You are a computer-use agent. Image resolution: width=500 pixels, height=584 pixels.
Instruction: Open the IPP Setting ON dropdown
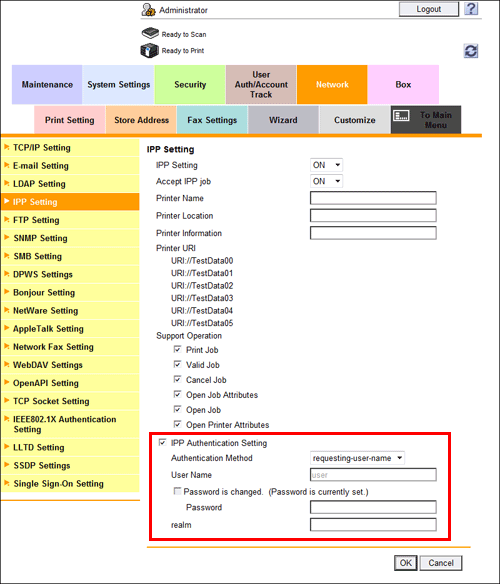point(326,165)
